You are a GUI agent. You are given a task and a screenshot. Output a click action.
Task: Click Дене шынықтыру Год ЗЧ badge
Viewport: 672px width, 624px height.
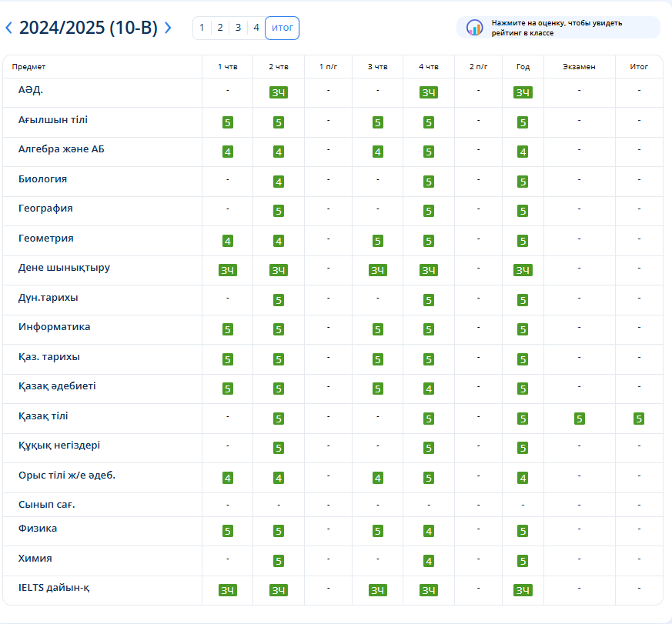point(523,270)
